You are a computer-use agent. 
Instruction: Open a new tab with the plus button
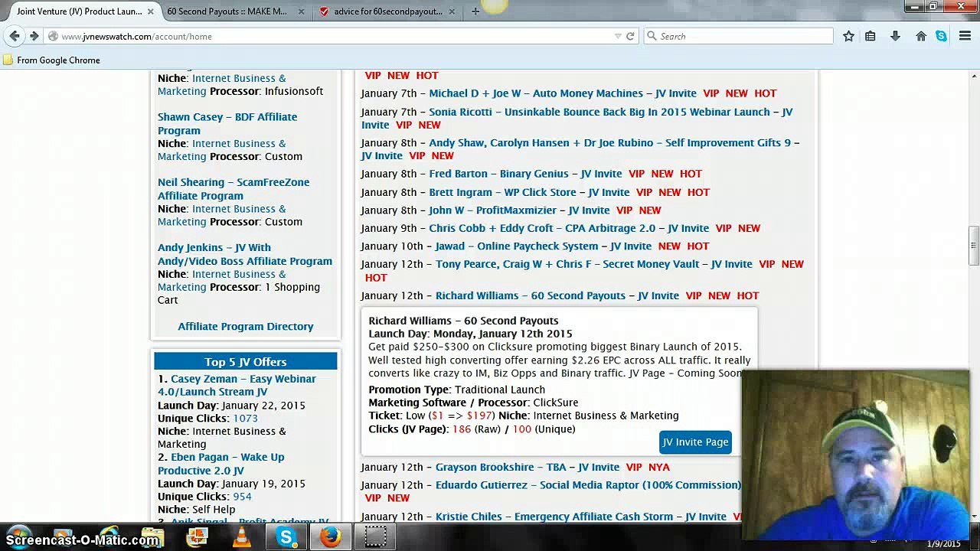point(475,11)
